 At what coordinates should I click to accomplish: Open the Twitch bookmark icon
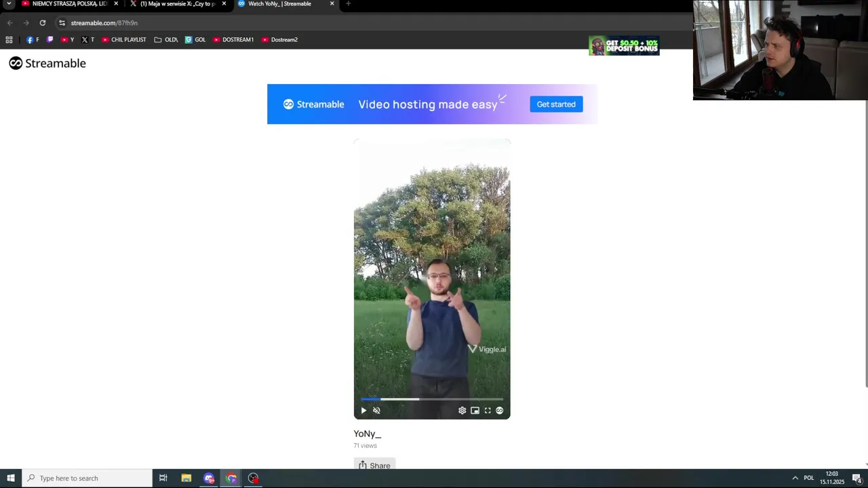pyautogui.click(x=50, y=39)
